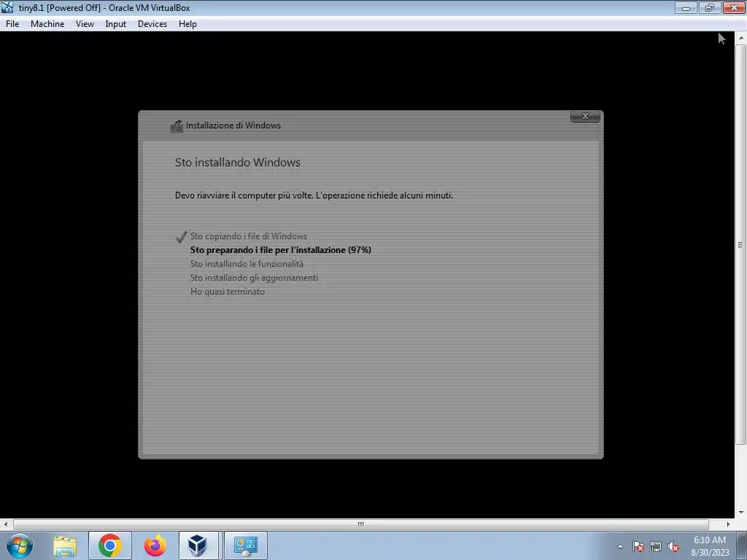The height and width of the screenshot is (560, 747).
Task: Click the Windows setup icon in dialog title
Action: tap(177, 125)
